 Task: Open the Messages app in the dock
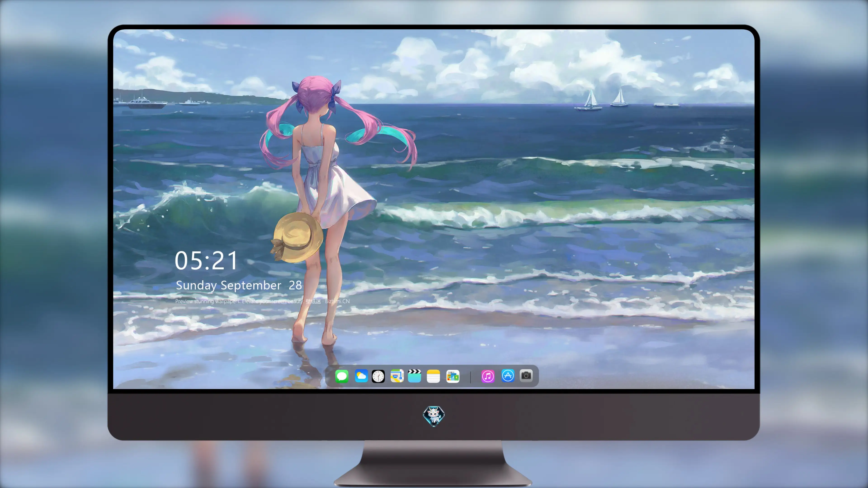click(342, 376)
